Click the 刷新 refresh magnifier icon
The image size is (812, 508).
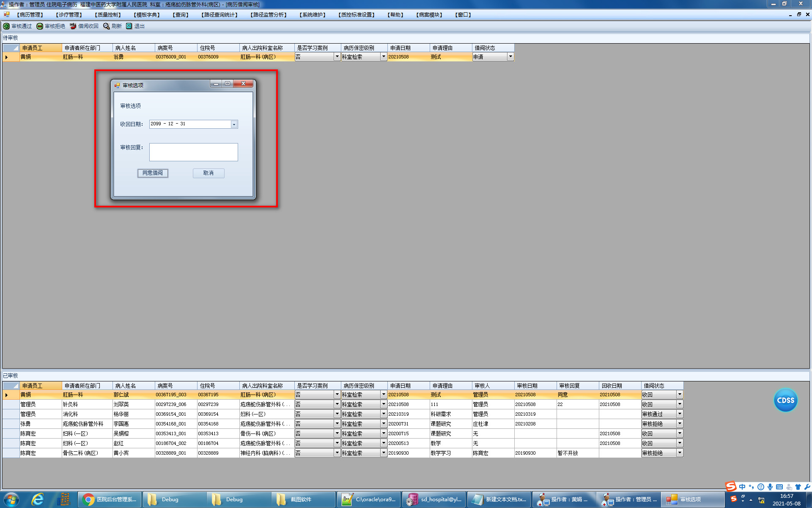click(x=107, y=26)
